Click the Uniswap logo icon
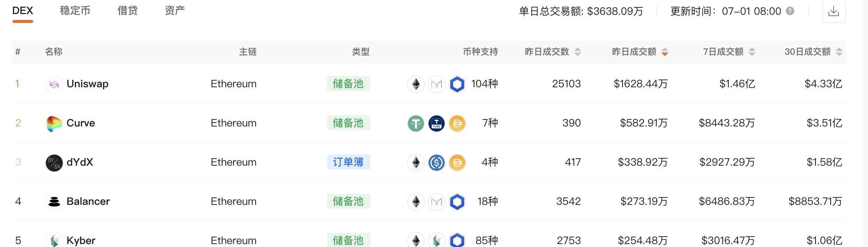The height and width of the screenshot is (247, 868). tap(54, 84)
